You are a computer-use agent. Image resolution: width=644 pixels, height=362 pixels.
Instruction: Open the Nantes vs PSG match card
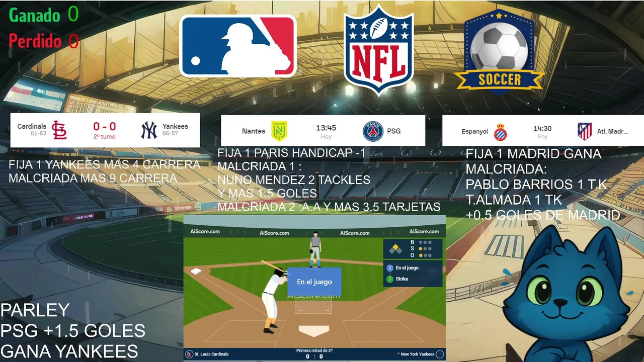point(323,131)
